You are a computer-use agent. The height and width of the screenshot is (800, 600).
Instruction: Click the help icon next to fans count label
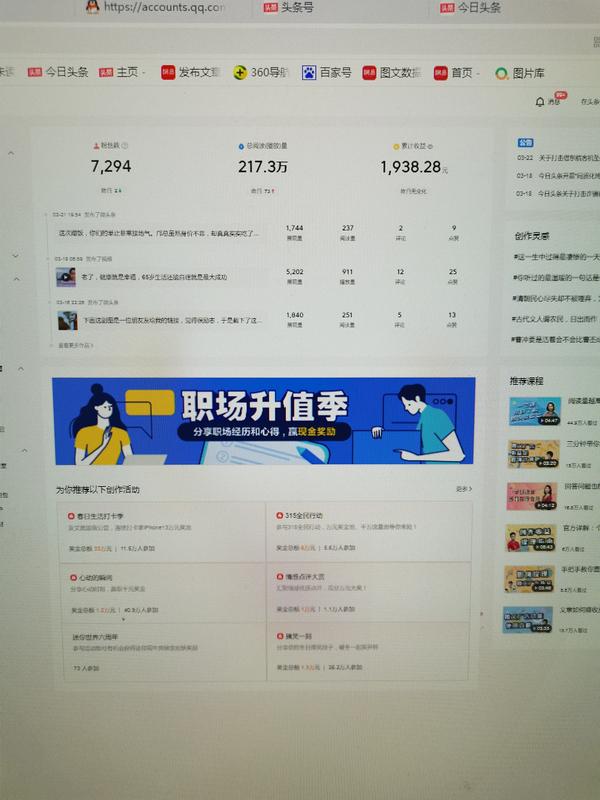tap(124, 146)
